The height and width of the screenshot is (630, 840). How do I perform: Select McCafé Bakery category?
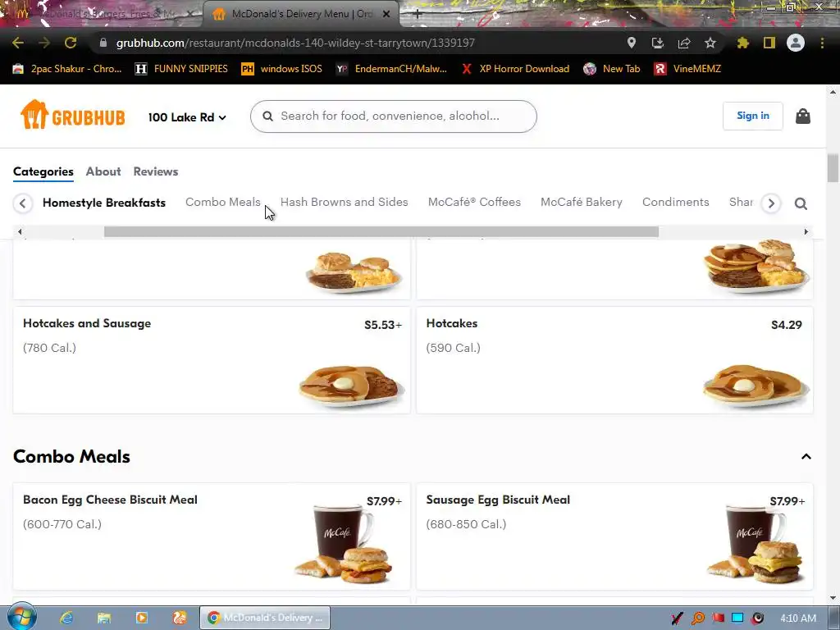pos(582,202)
